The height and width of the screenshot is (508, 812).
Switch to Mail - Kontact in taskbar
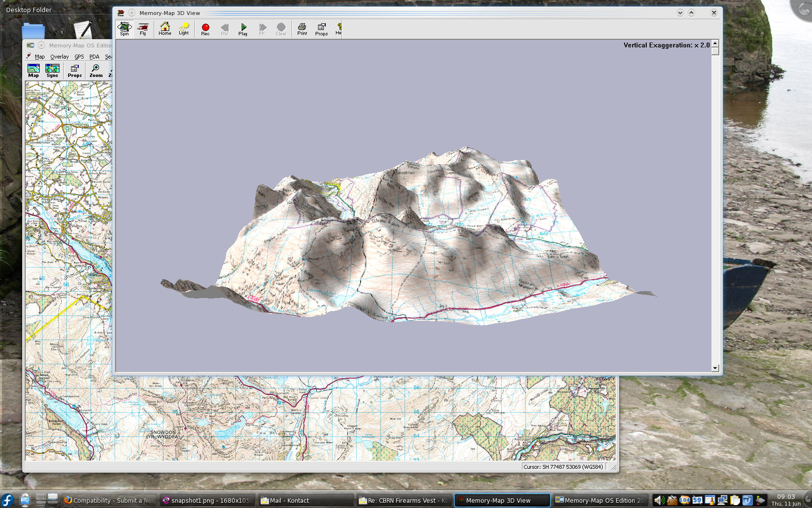(x=305, y=500)
